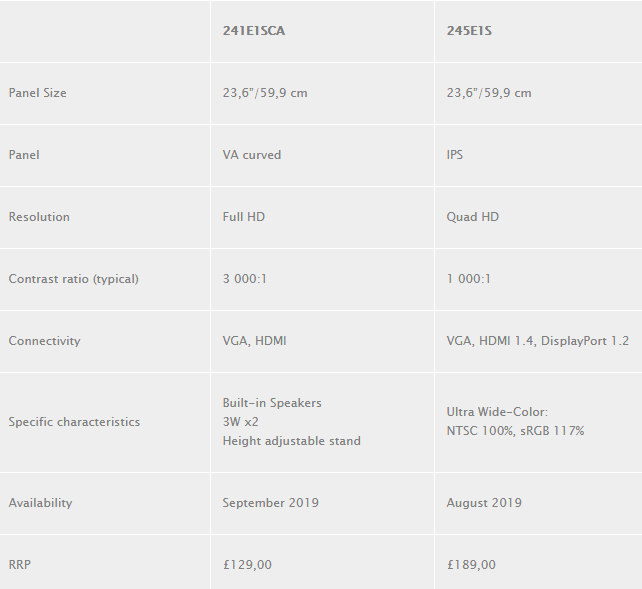
Task: Click the Full HD resolution value
Action: [244, 217]
